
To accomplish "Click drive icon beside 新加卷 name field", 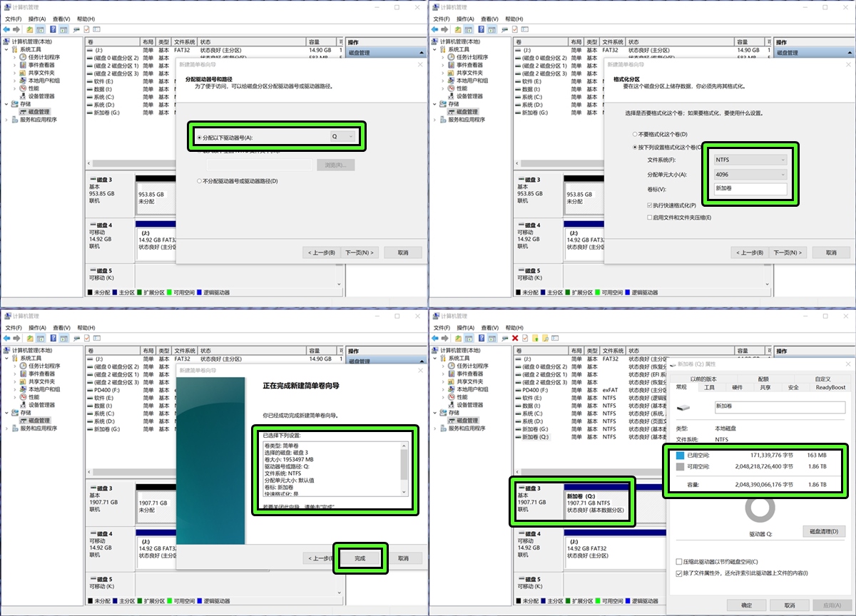I will pos(683,408).
